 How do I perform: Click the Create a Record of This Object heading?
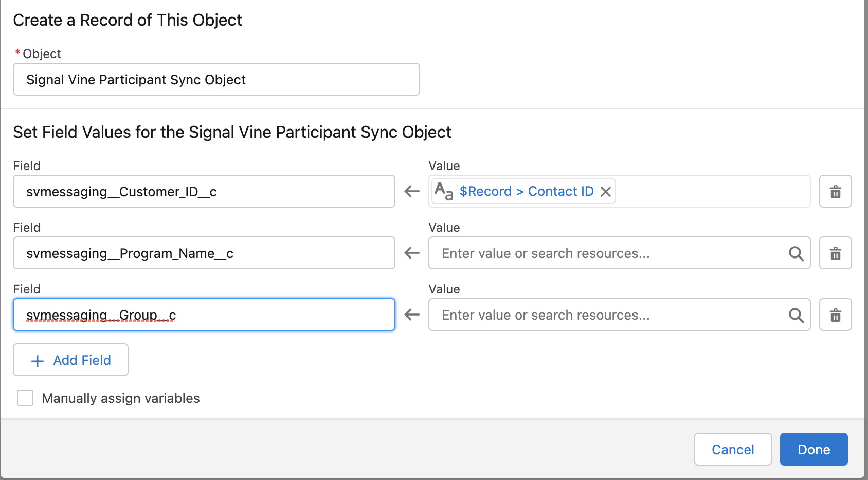[128, 20]
